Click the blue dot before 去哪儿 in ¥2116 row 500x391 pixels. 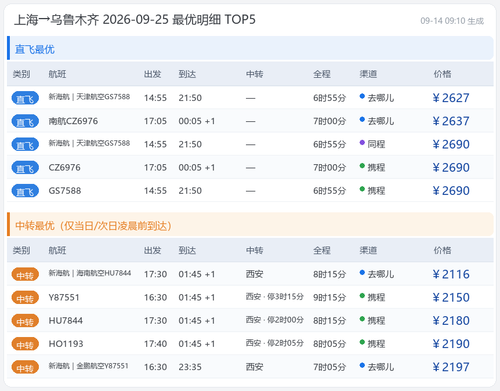point(362,272)
